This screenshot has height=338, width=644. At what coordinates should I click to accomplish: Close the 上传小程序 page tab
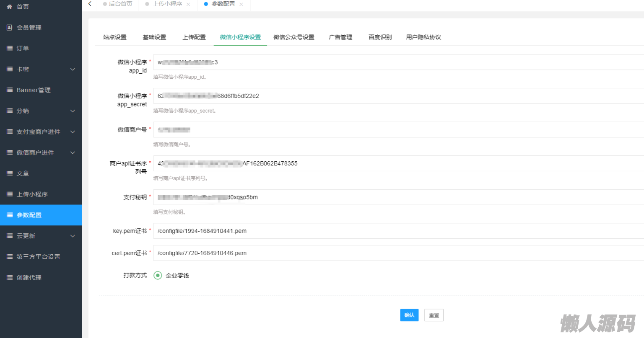point(188,4)
